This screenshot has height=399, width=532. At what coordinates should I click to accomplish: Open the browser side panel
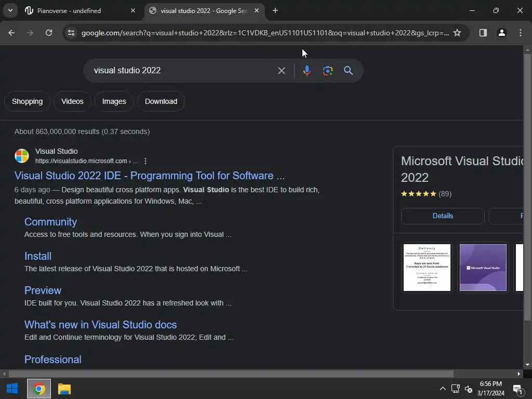tap(483, 33)
